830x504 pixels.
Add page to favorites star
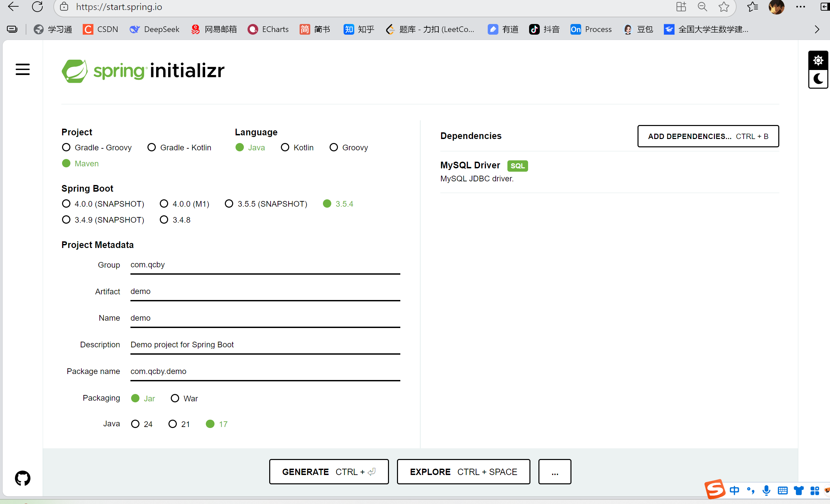[x=724, y=7]
